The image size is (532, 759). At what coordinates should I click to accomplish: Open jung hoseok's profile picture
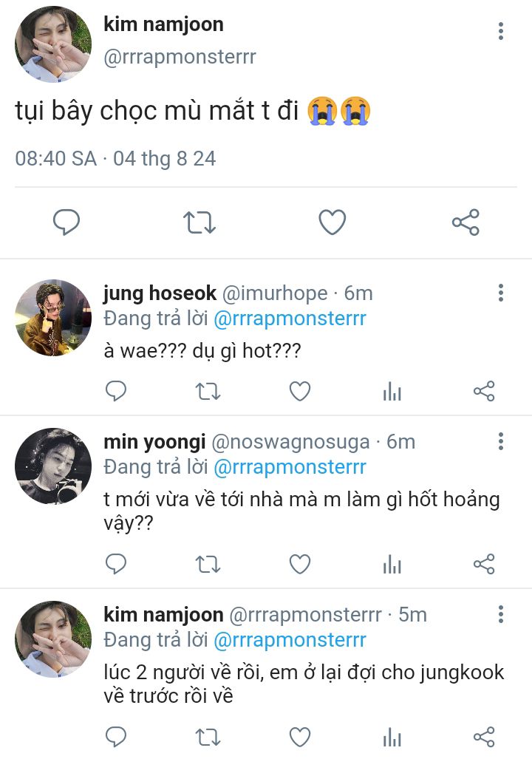point(53,318)
